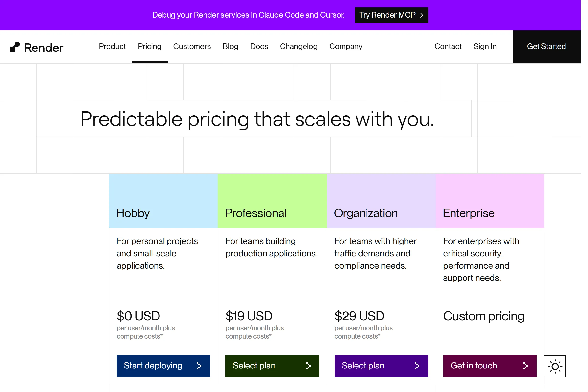The image size is (588, 392).
Task: Click the arrow icon on Professional's Select plan
Action: click(x=308, y=366)
